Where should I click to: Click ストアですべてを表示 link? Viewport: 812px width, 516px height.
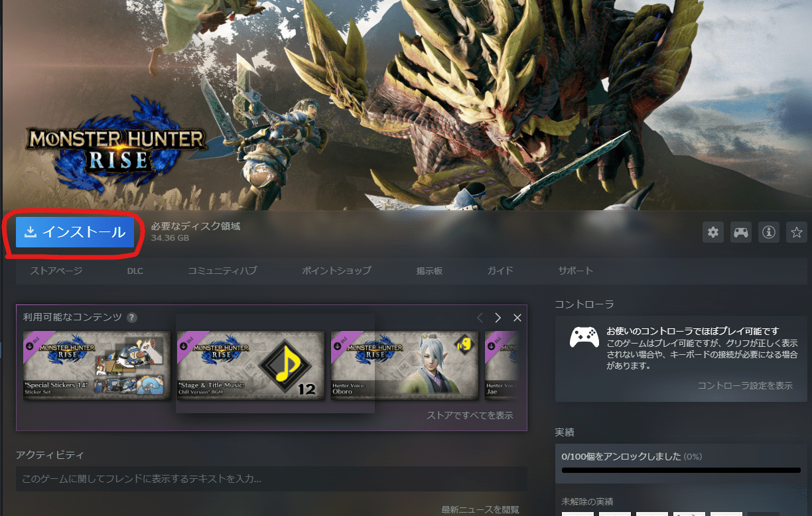(470, 416)
